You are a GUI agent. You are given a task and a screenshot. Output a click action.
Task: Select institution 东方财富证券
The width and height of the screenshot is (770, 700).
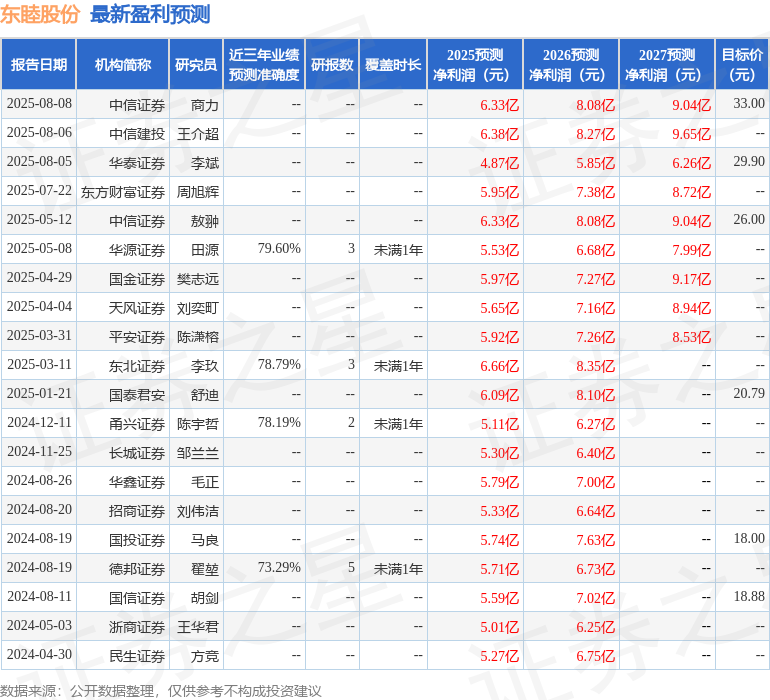123,192
